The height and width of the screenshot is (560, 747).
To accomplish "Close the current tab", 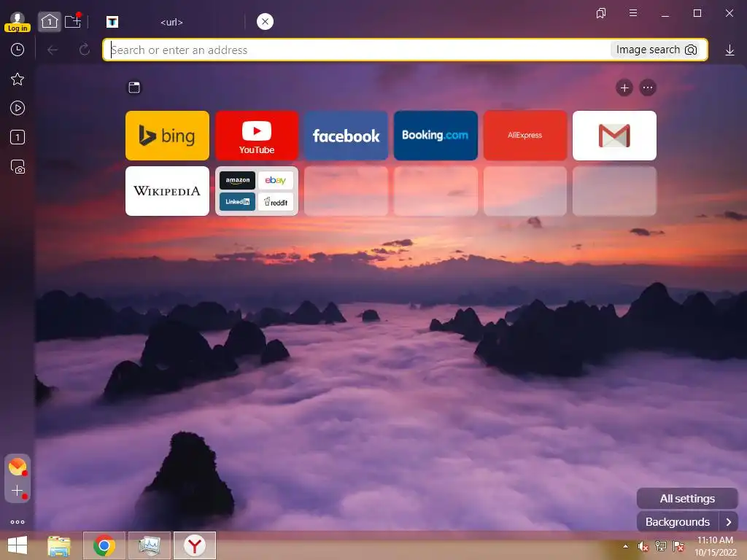I will [265, 21].
